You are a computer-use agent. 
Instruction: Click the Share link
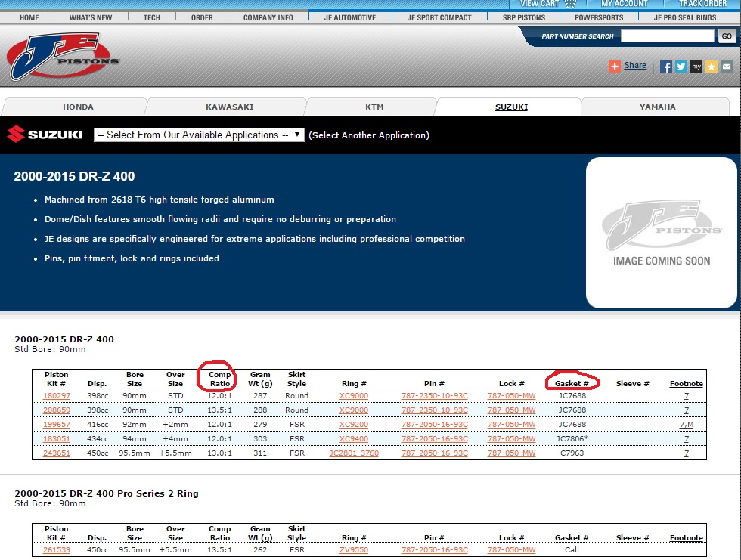coord(635,65)
